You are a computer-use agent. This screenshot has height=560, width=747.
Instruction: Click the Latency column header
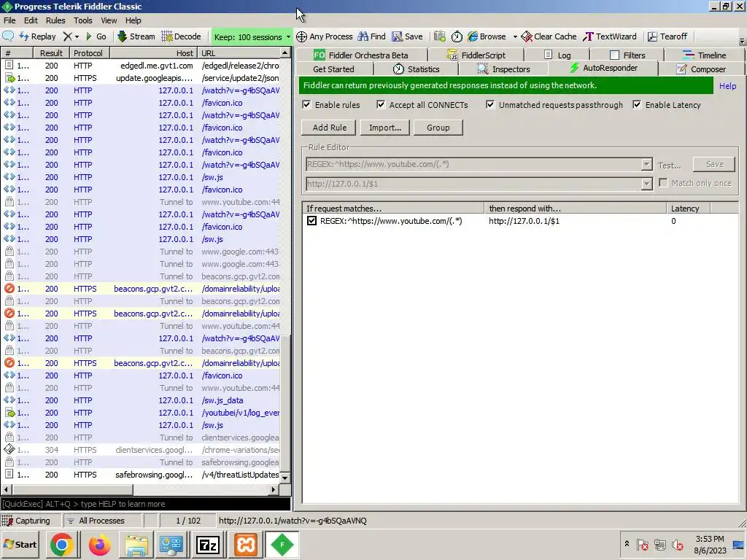click(688, 209)
